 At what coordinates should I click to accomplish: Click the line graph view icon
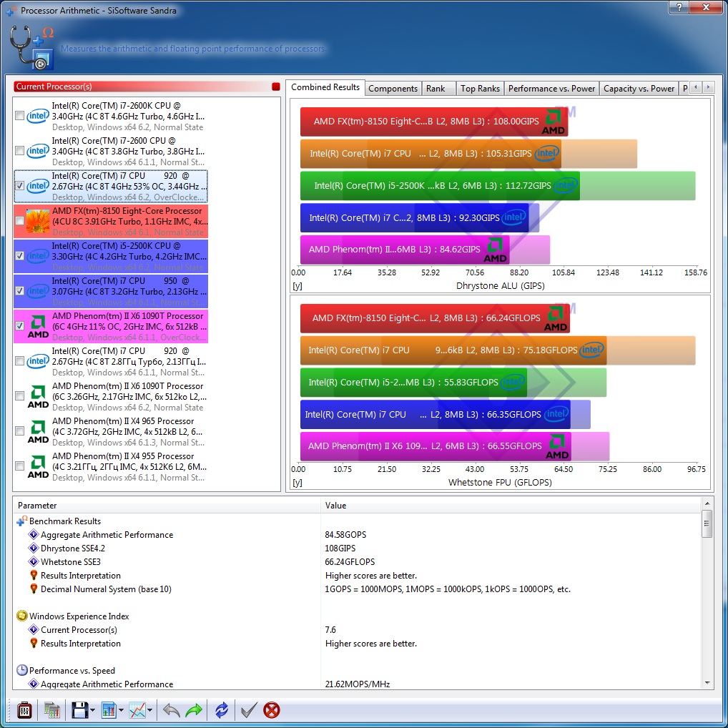click(x=137, y=710)
